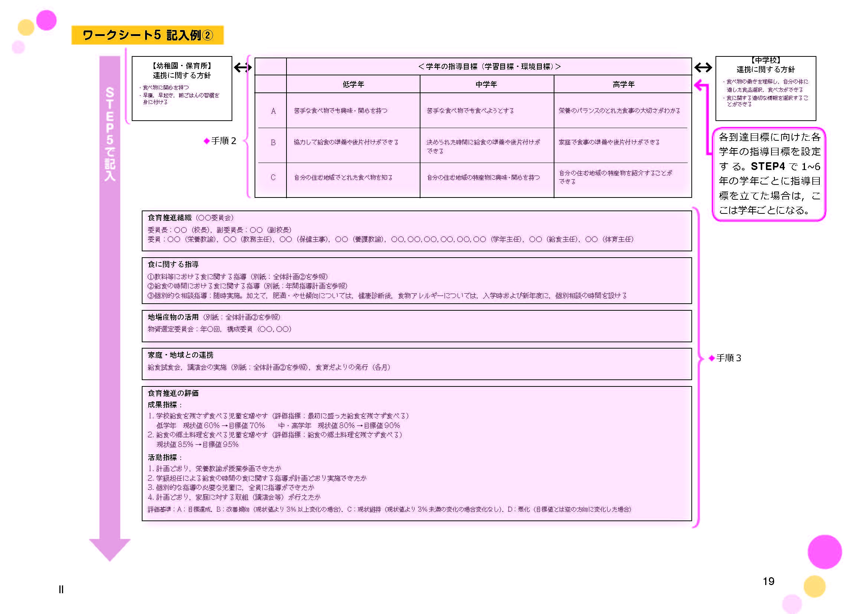
Task: Select the 低学年 column header
Action: 353,84
